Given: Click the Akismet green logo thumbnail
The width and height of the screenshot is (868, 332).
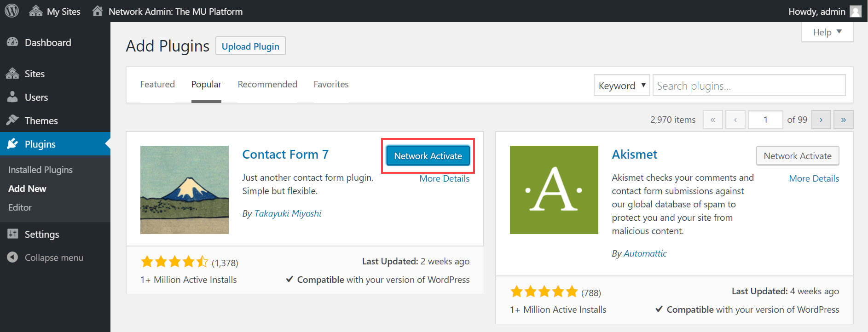Looking at the screenshot, I should [554, 190].
